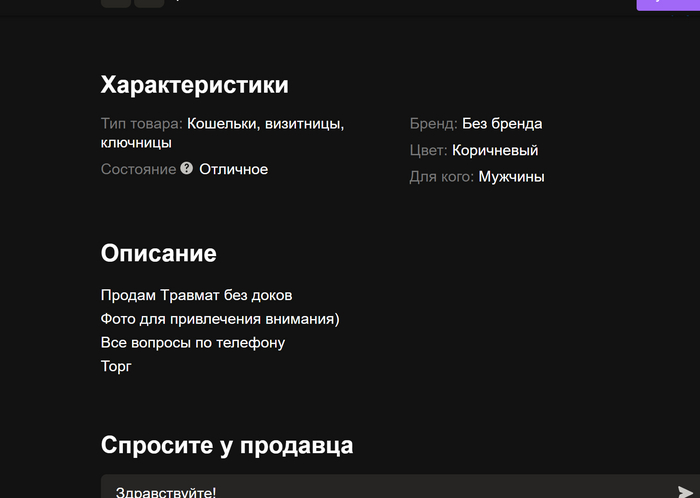700x498 pixels.
Task: Click the Характеристики heading
Action: [195, 84]
